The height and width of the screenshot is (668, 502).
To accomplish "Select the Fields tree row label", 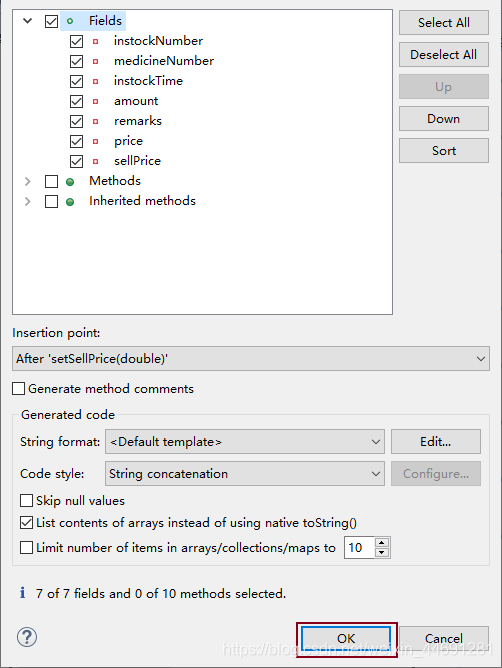I will click(x=105, y=21).
